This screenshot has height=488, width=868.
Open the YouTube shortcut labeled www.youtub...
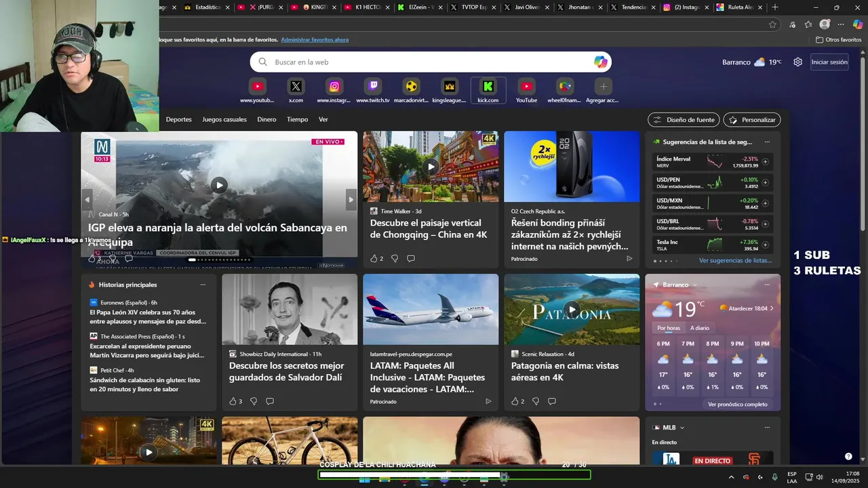click(x=258, y=91)
